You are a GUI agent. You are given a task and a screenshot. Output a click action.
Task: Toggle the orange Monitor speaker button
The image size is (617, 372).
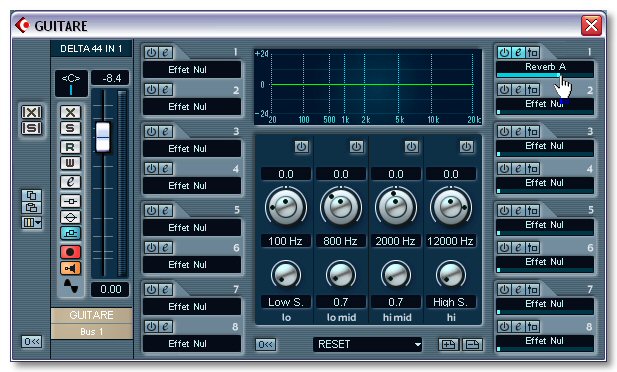click(70, 268)
